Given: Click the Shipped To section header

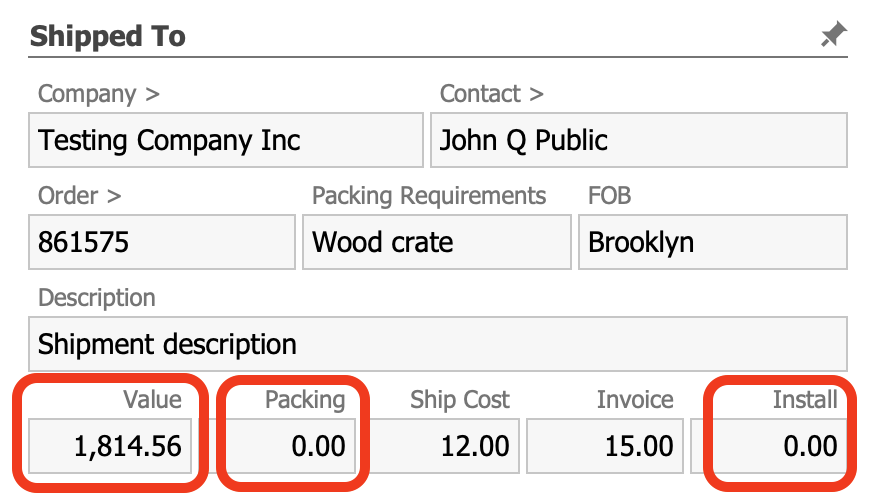Looking at the screenshot, I should tap(108, 37).
